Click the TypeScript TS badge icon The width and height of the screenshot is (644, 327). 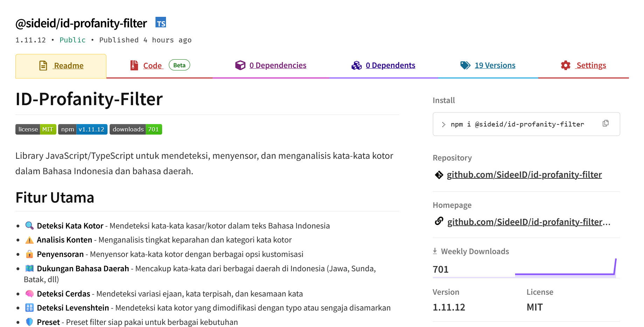point(161,22)
